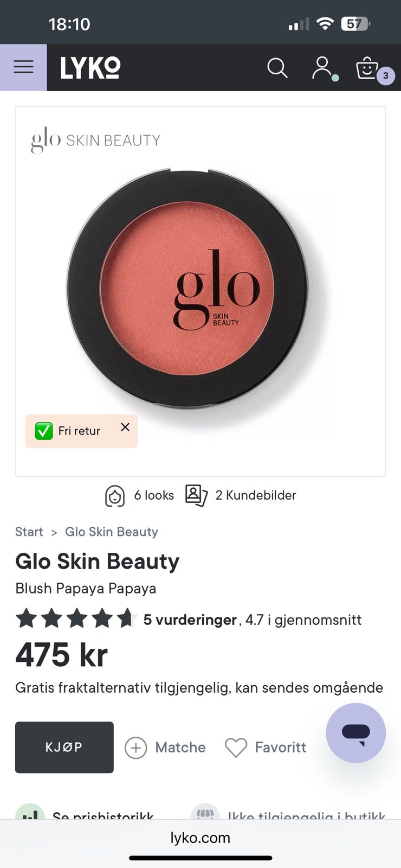Tap the LYKO logo
This screenshot has height=868, width=401.
click(x=90, y=68)
